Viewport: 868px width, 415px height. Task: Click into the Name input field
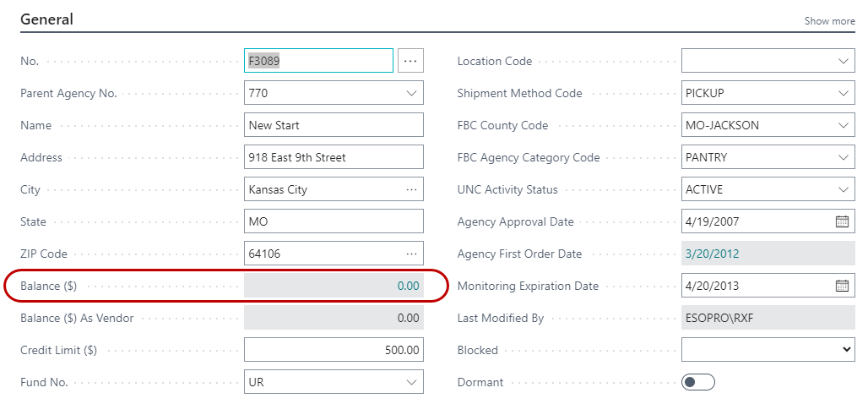pos(333,125)
